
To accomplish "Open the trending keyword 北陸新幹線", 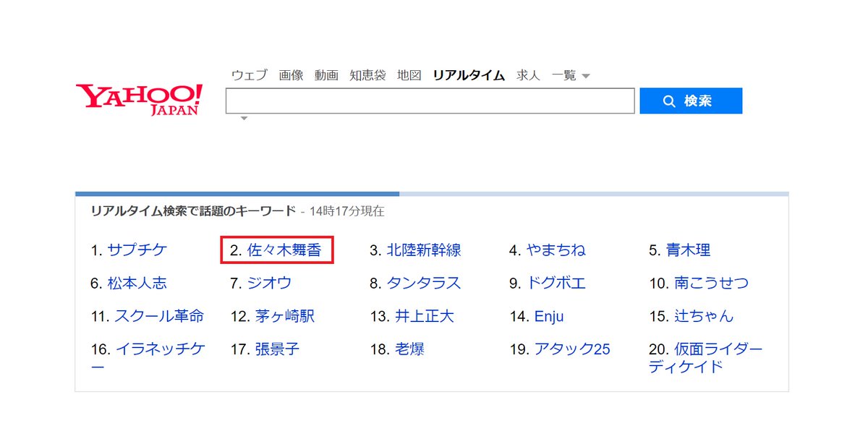I will pyautogui.click(x=424, y=250).
